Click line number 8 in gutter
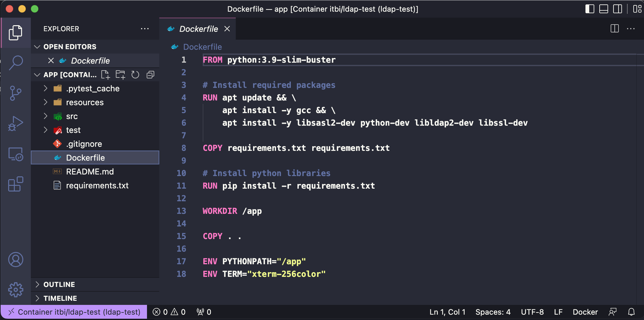This screenshot has height=320, width=644. [x=184, y=148]
